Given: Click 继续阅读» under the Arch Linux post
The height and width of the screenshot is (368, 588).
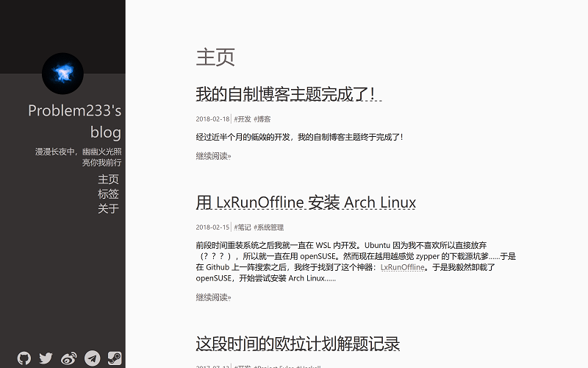Looking at the screenshot, I should pyautogui.click(x=213, y=297).
